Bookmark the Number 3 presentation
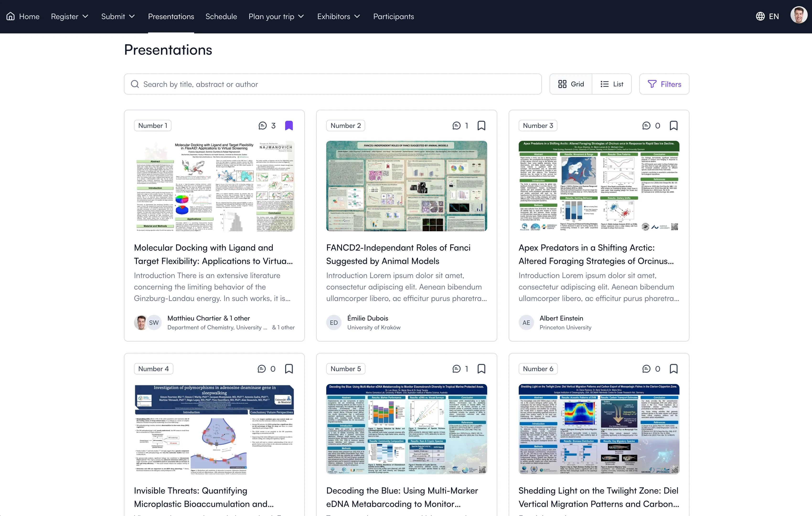812x516 pixels. pos(673,125)
